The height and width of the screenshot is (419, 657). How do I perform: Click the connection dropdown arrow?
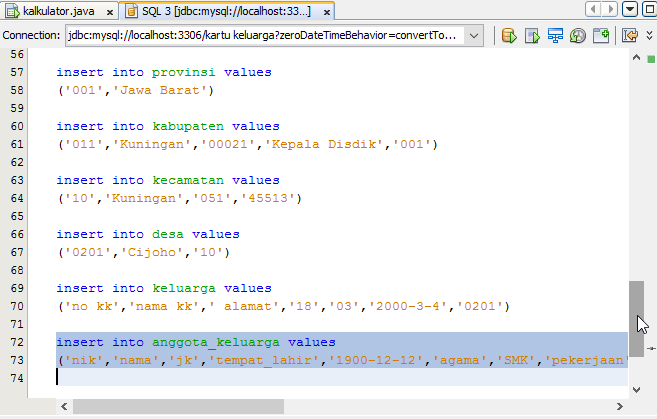474,36
